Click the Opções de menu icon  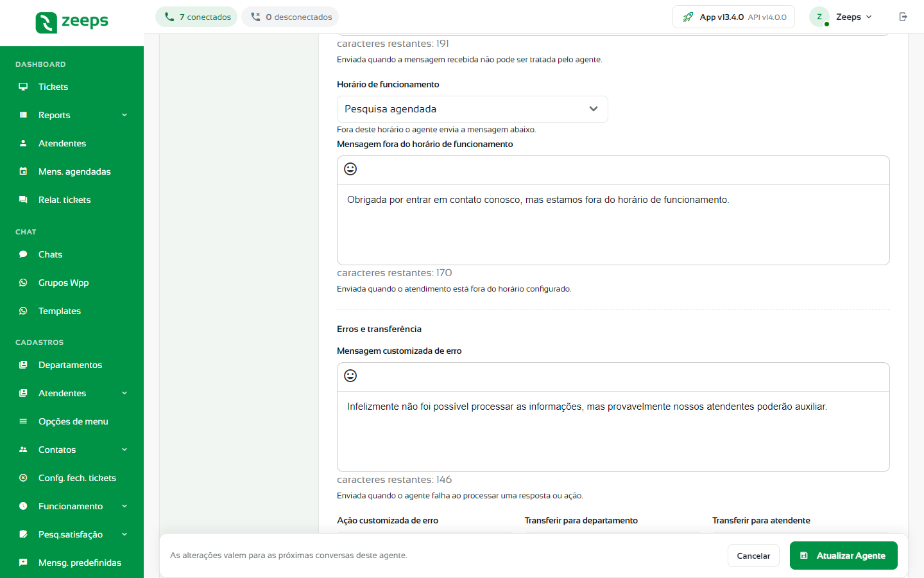click(23, 421)
